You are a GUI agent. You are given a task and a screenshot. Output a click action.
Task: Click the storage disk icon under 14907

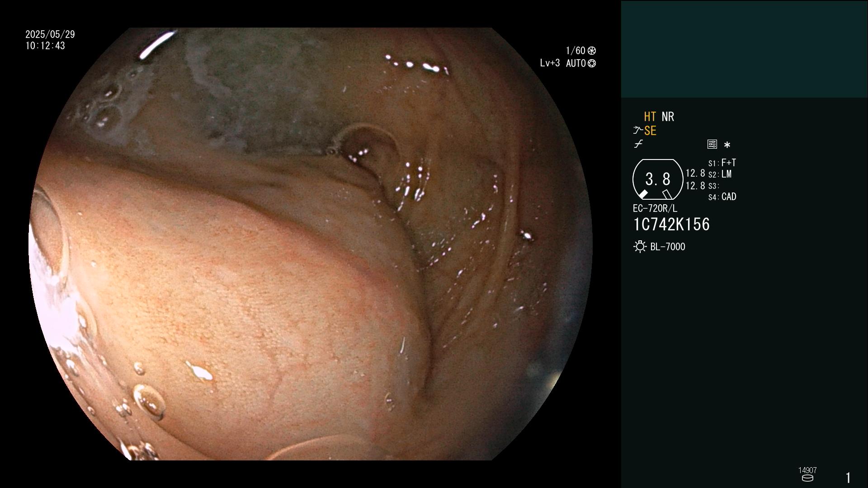(x=807, y=478)
